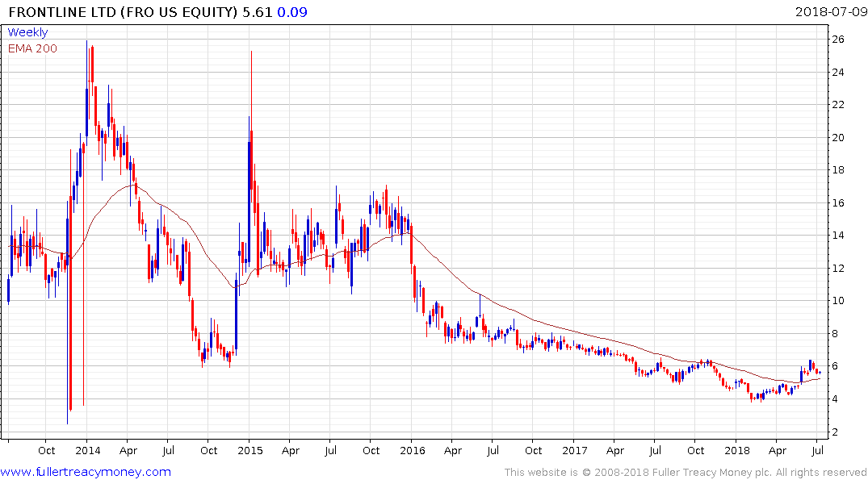Click the copyright notice text
The image size is (868, 484).
point(686,473)
